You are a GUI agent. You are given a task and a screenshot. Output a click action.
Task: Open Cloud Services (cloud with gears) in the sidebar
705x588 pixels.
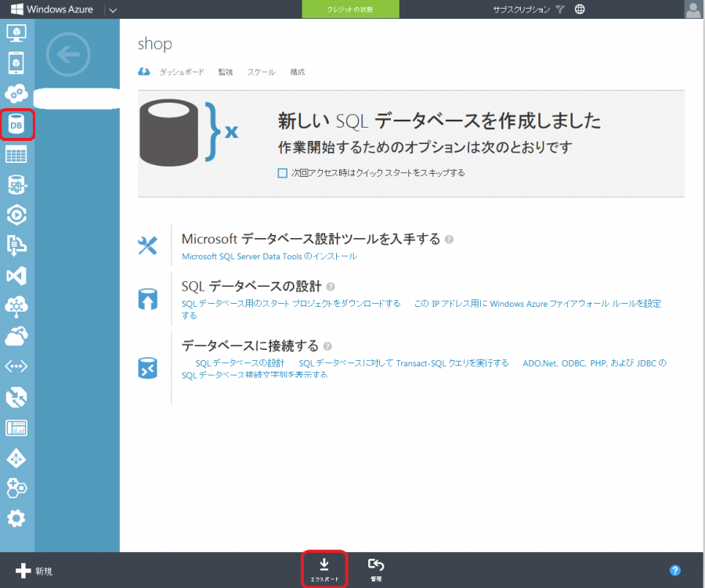point(16,93)
